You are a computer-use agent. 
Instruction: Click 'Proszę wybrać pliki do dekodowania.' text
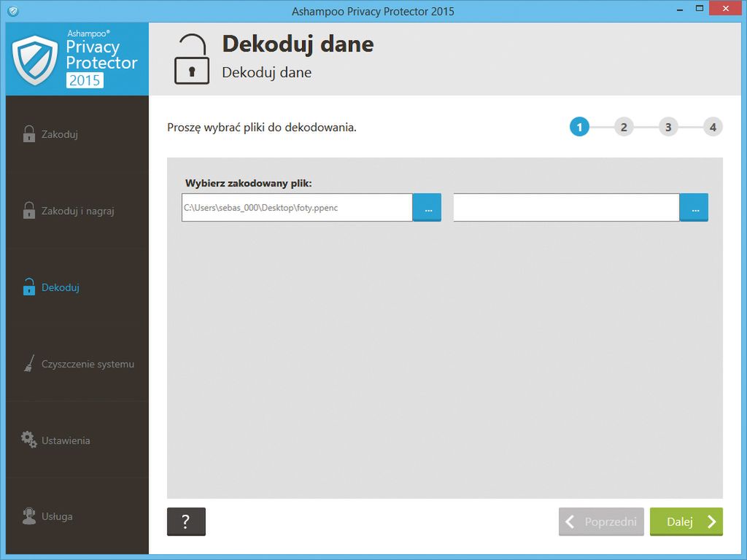262,128
